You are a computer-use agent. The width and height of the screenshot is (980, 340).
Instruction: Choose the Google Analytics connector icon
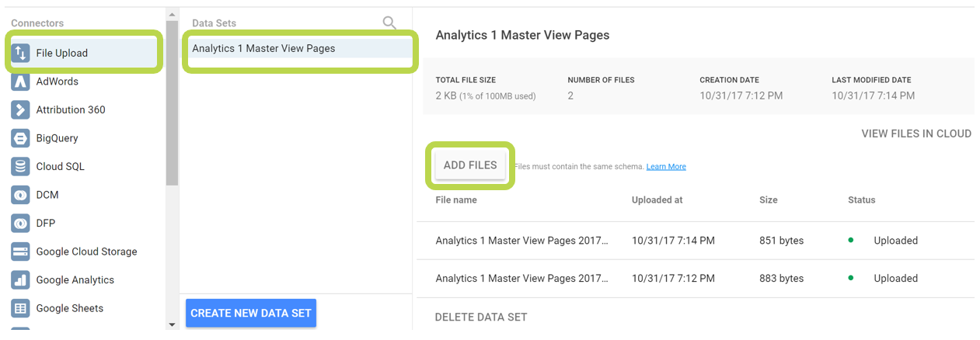tap(20, 279)
